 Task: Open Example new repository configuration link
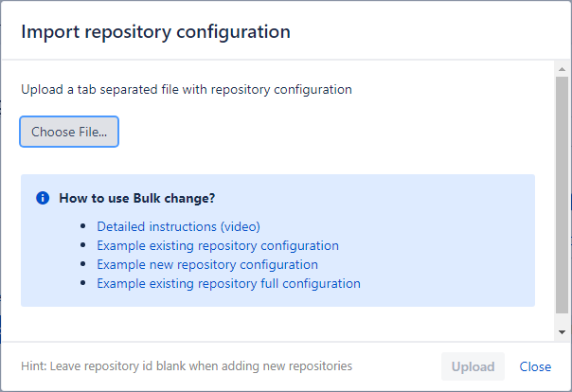pyautogui.click(x=207, y=264)
